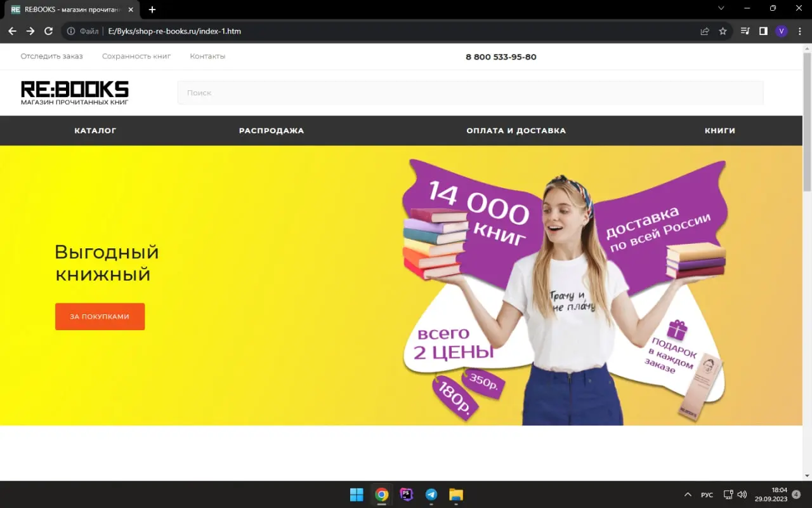Open the КНИГИ menu item
Image resolution: width=812 pixels, height=508 pixels.
720,131
